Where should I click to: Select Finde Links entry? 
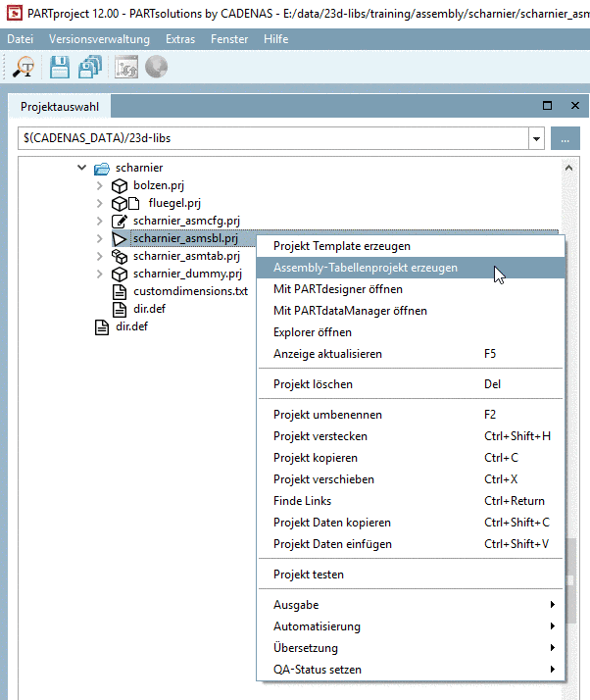[411, 501]
